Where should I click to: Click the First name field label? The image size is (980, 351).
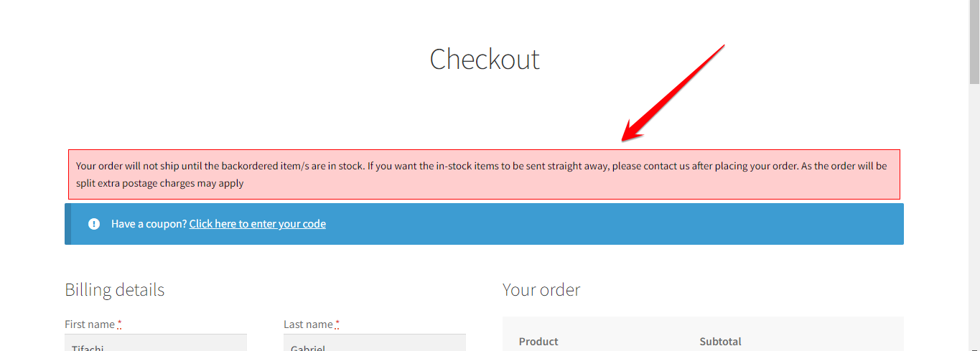pos(90,324)
